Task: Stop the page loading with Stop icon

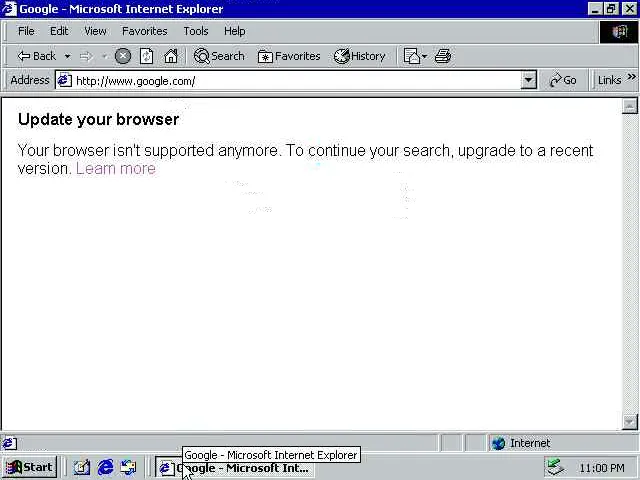Action: point(122,56)
